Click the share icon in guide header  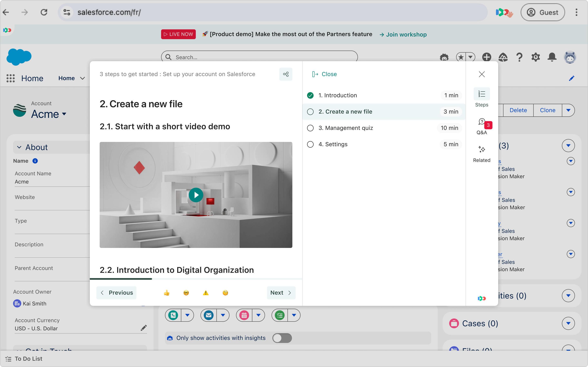[286, 74]
